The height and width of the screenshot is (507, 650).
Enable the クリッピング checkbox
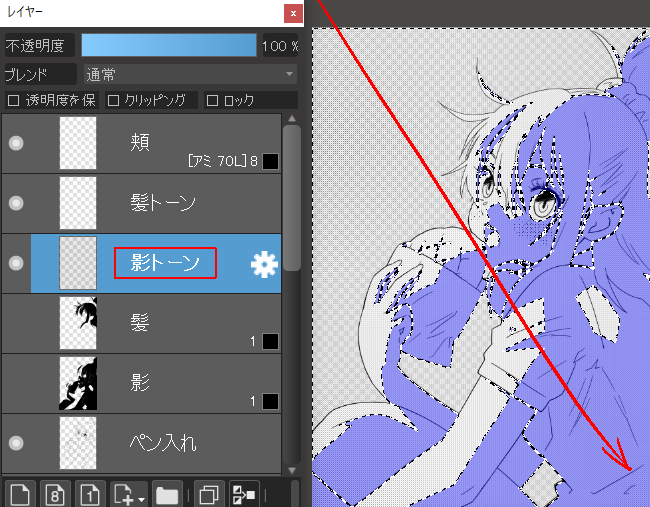coord(113,100)
